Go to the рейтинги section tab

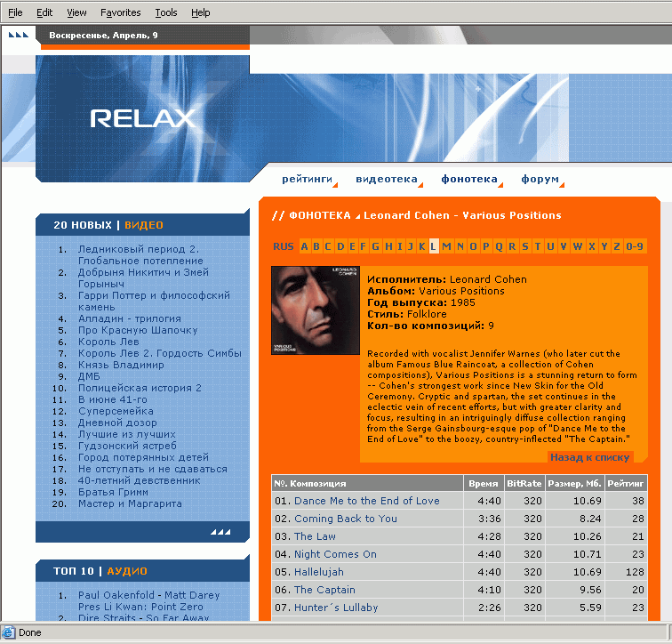[x=307, y=179]
